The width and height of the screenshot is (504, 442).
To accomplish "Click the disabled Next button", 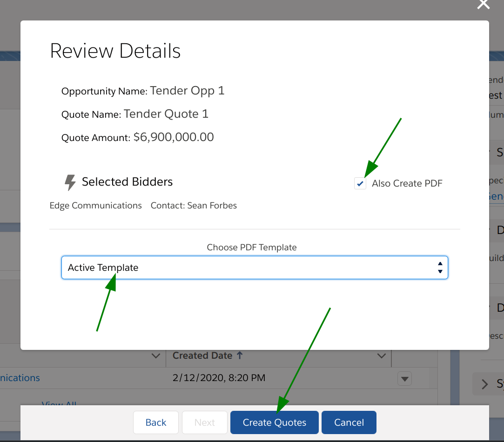I will pyautogui.click(x=204, y=422).
